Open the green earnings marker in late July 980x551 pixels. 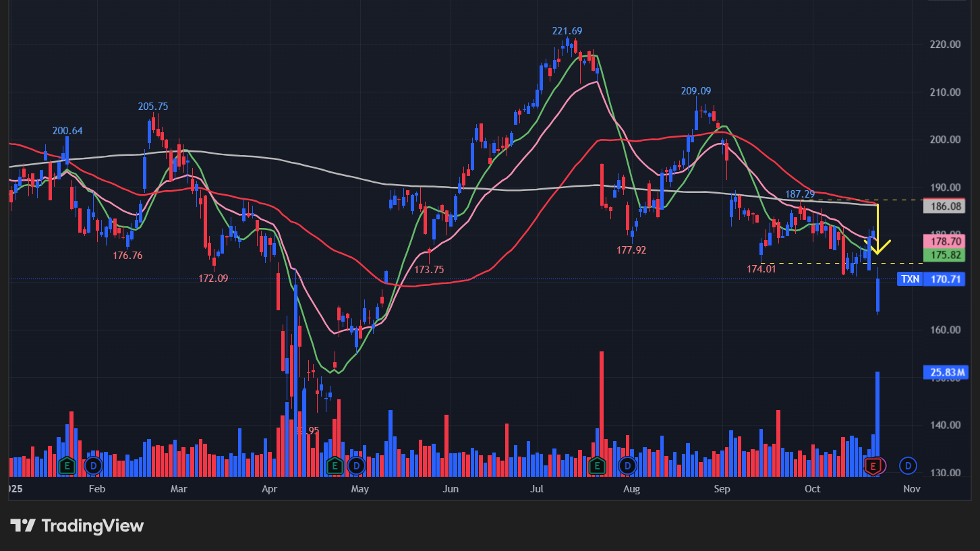596,465
